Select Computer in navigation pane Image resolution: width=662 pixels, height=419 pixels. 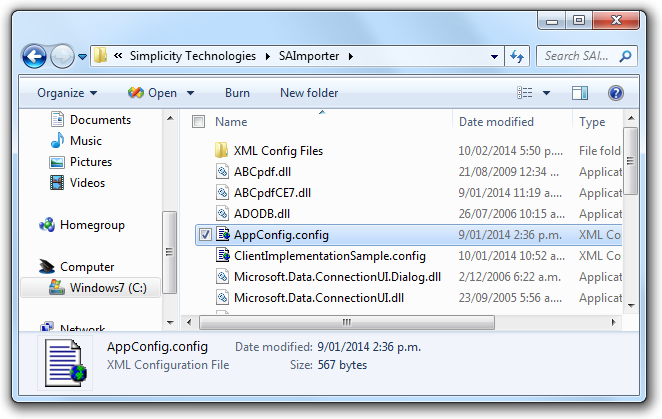(x=87, y=267)
